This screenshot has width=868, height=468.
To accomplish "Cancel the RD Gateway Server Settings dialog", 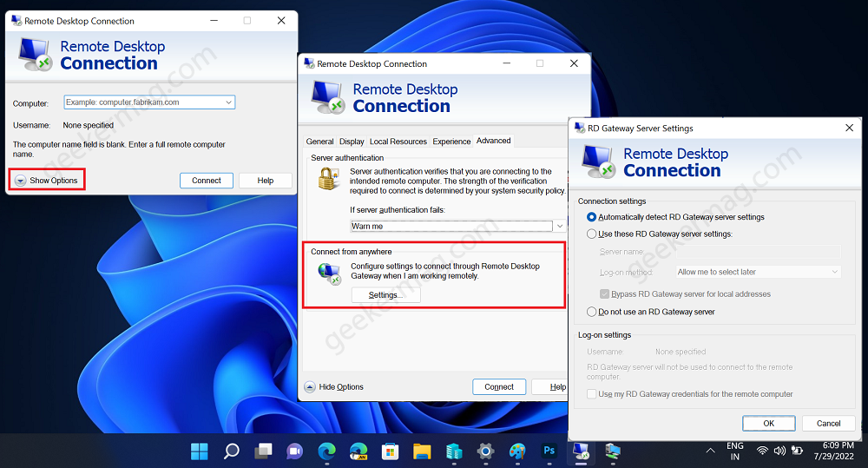I will [x=829, y=424].
